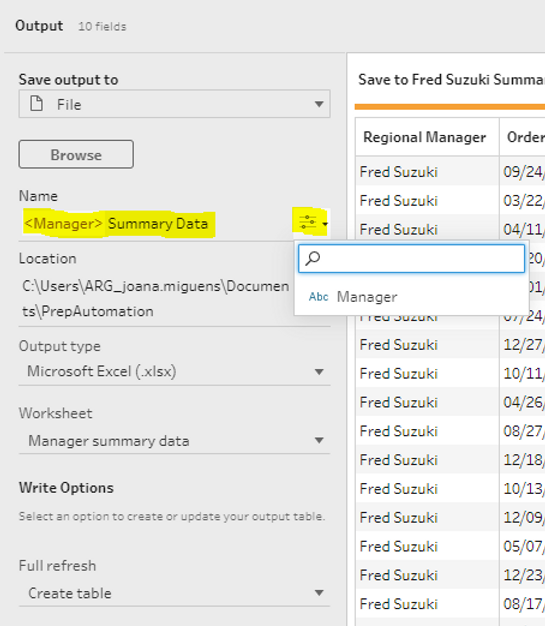
Task: Click the 12/27 order date cell
Action: [523, 345]
